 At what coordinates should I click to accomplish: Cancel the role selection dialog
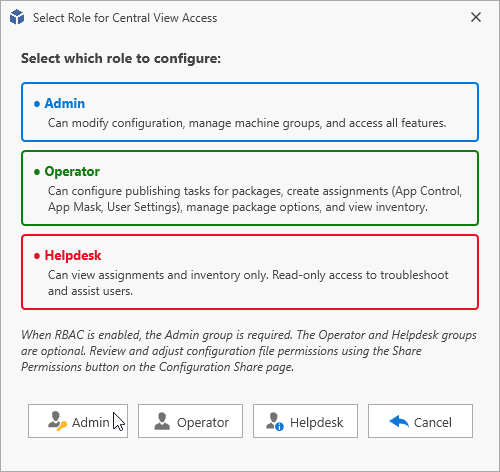tap(420, 421)
